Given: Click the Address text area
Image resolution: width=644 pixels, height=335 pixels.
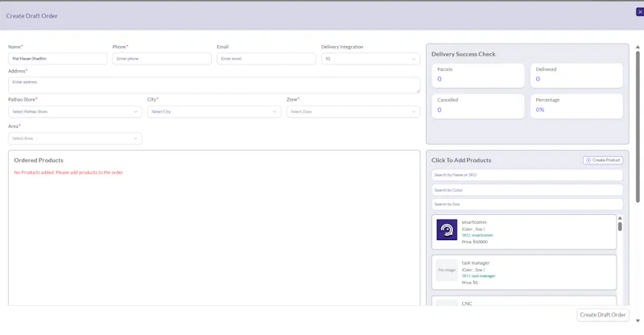Looking at the screenshot, I should 214,85.
